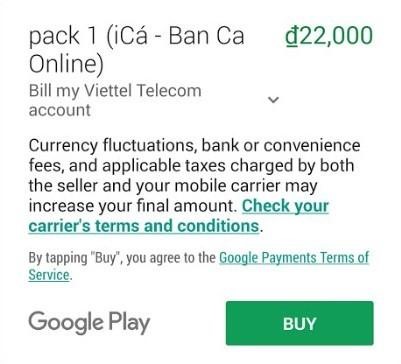
Task: Click the word Play in the logo
Action: 129,323
